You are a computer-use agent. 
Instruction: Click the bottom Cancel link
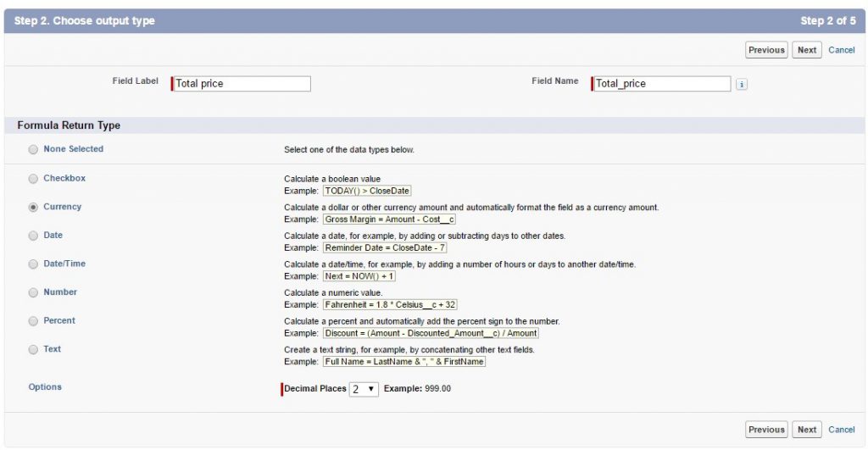point(842,430)
